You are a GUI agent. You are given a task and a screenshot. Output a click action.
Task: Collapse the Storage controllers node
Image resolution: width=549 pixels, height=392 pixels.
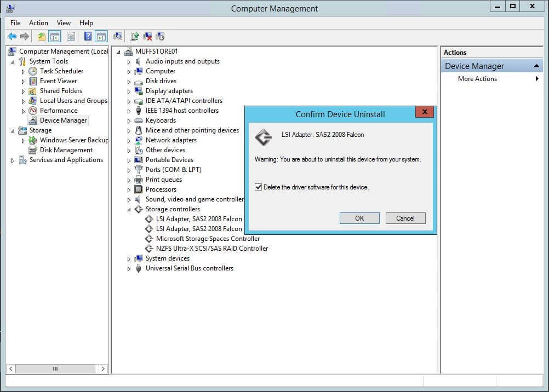129,210
